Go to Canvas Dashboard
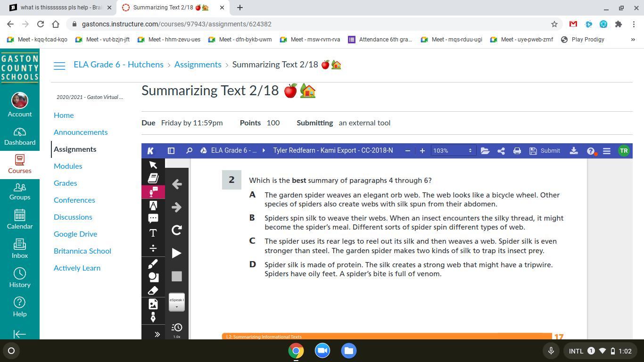This screenshot has width=644, height=362. tap(20, 137)
